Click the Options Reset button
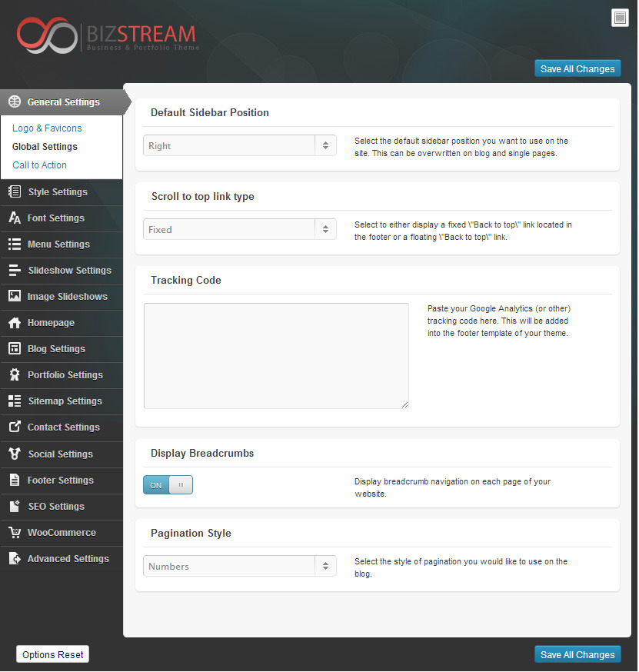 coord(53,655)
